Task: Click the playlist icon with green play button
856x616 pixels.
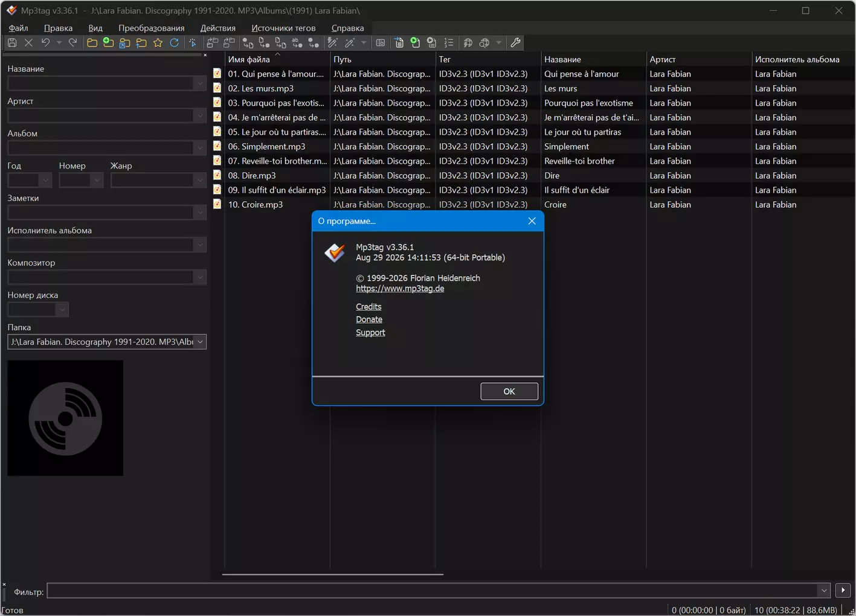Action: click(x=416, y=43)
